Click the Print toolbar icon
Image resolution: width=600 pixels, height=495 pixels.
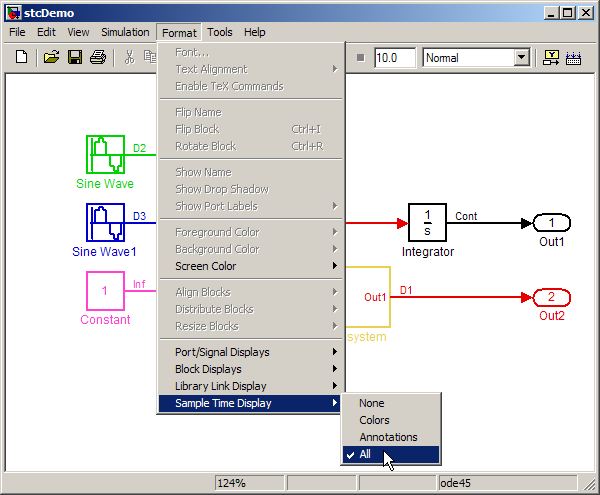[98, 58]
